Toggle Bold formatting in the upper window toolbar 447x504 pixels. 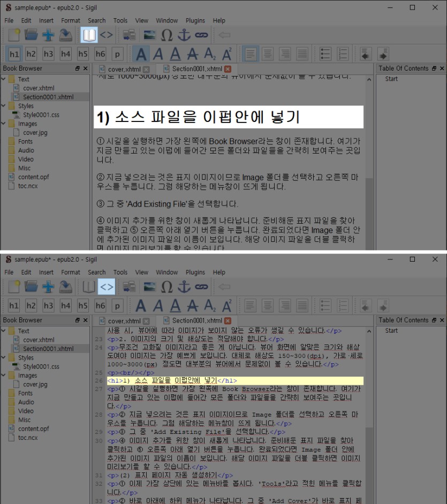point(141,54)
